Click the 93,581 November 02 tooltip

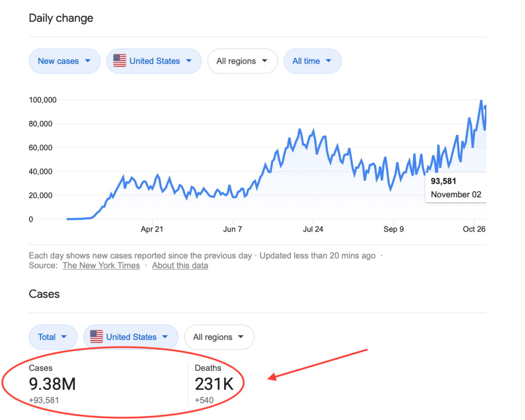click(x=455, y=188)
